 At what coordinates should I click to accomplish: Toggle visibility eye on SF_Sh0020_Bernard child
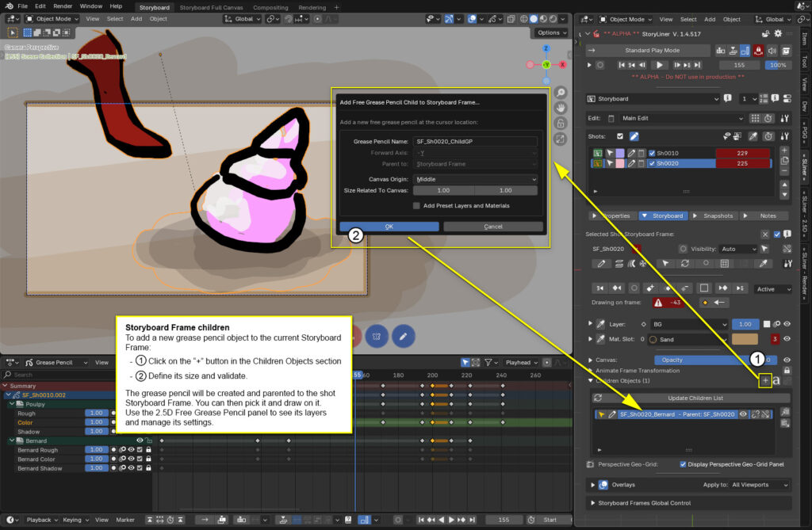(743, 414)
